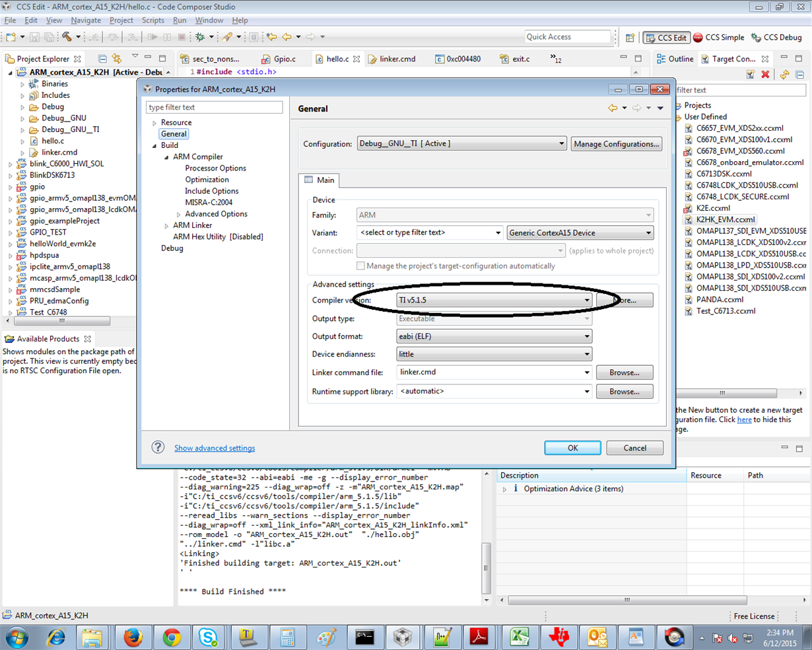Expand ARM Linker tree node
Image resolution: width=812 pixels, height=650 pixels.
pyautogui.click(x=166, y=226)
